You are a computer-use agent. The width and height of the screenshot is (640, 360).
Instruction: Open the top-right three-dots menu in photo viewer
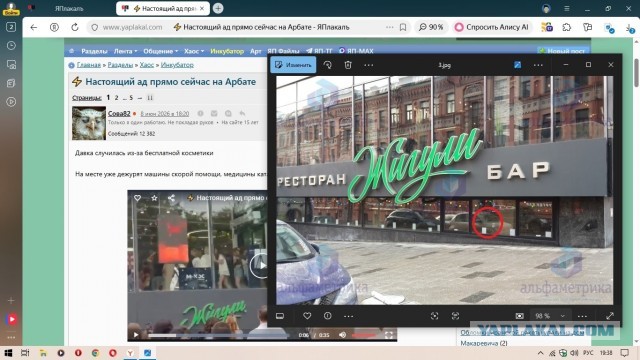point(538,65)
